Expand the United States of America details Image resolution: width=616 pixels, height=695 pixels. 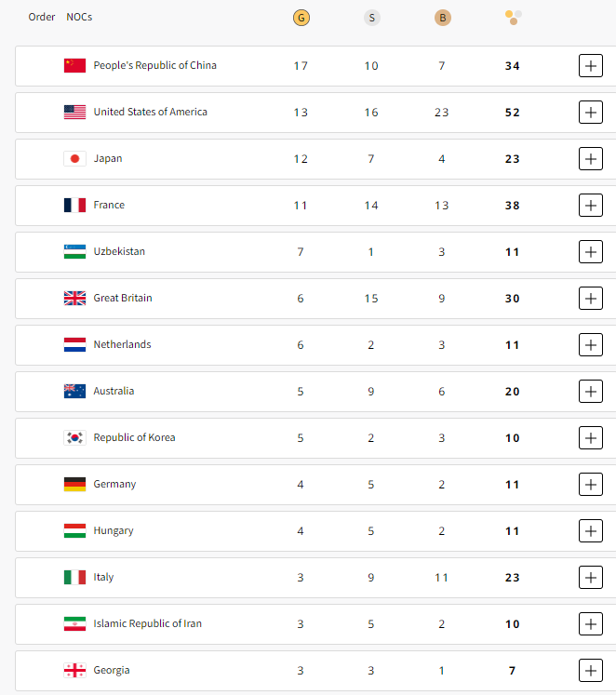(x=590, y=113)
